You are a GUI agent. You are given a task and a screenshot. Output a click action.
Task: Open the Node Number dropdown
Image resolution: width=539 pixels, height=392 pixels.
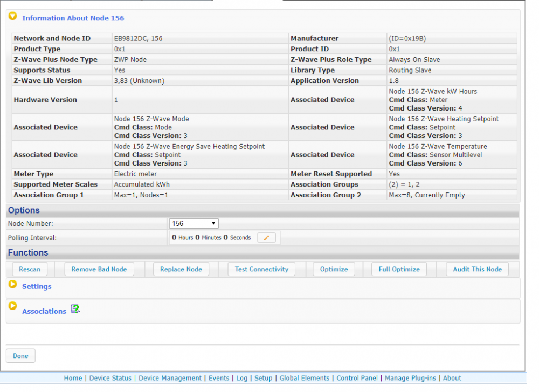pyautogui.click(x=194, y=223)
